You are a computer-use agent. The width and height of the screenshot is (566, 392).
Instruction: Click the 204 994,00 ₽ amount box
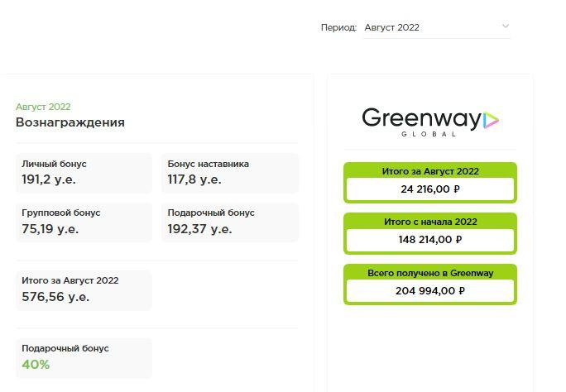pos(430,291)
